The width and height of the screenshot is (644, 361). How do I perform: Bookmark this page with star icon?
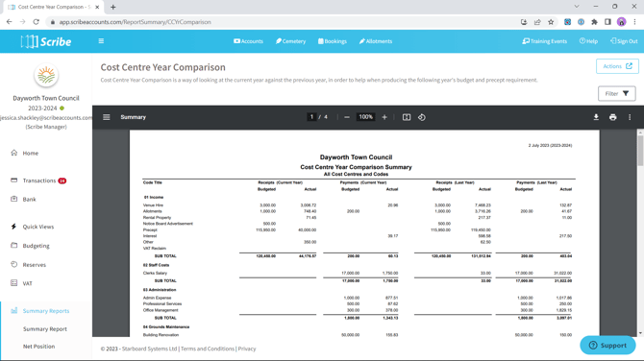tap(551, 22)
